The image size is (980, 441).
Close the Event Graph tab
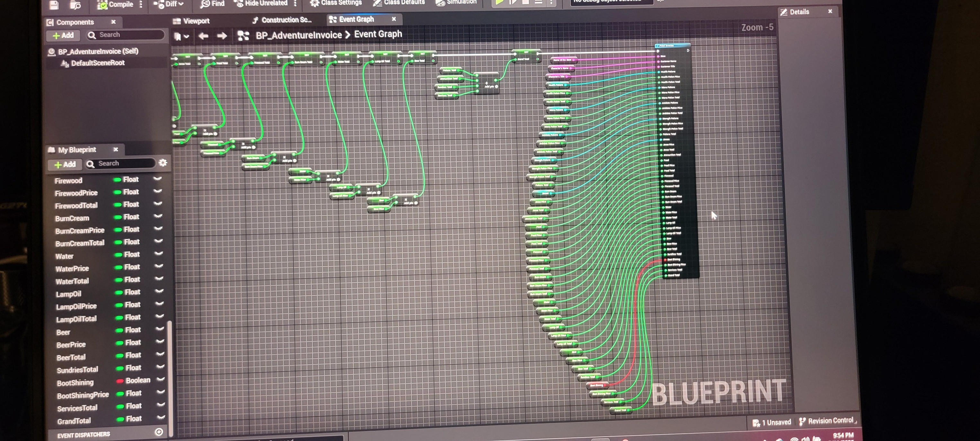[x=394, y=19]
